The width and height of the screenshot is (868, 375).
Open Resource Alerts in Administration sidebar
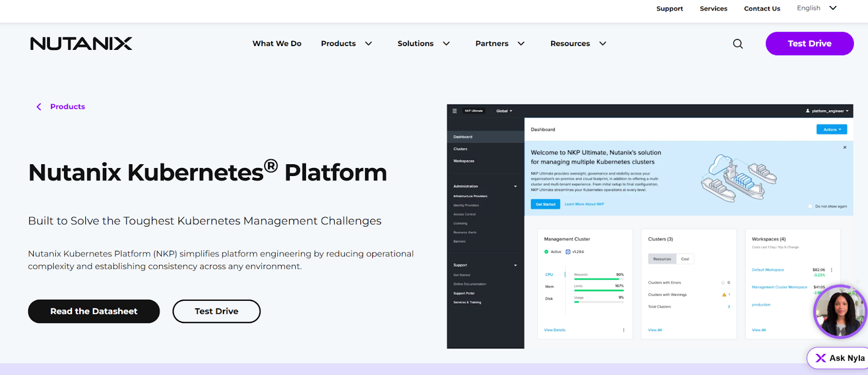coord(465,232)
